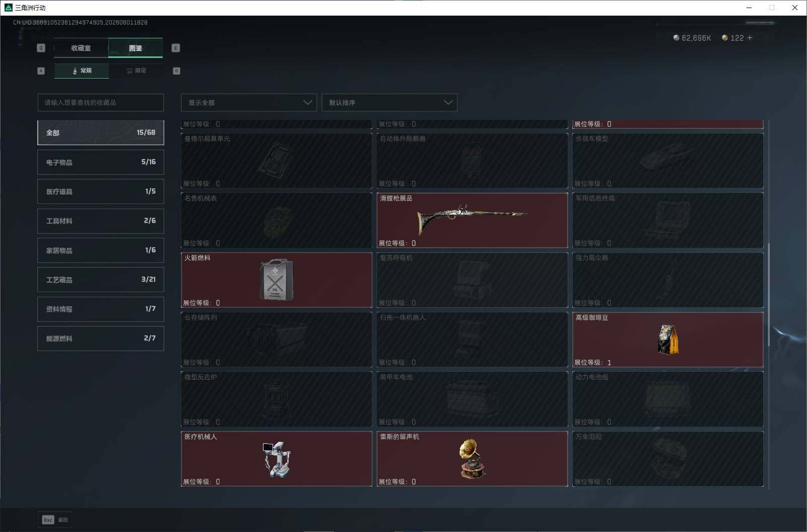Click the E key hint icon
The width and height of the screenshot is (807, 532).
tap(176, 48)
